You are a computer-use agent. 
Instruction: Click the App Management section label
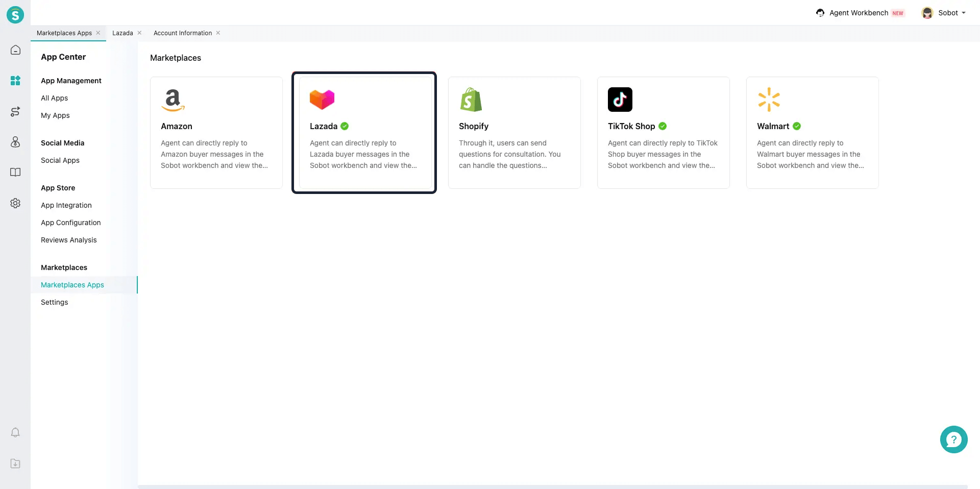pos(71,81)
